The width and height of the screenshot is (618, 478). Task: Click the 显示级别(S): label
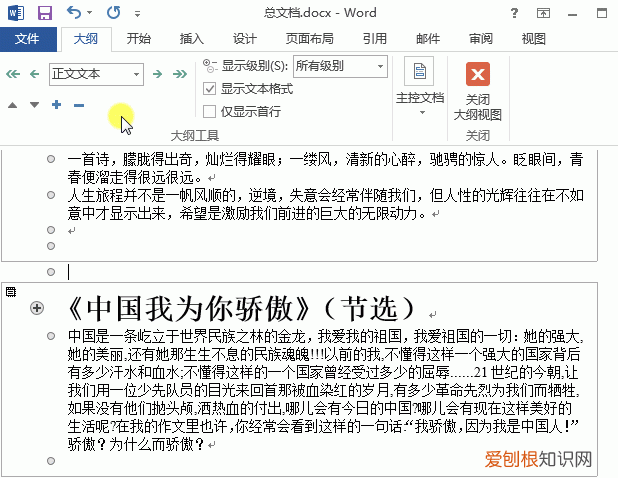(255, 66)
